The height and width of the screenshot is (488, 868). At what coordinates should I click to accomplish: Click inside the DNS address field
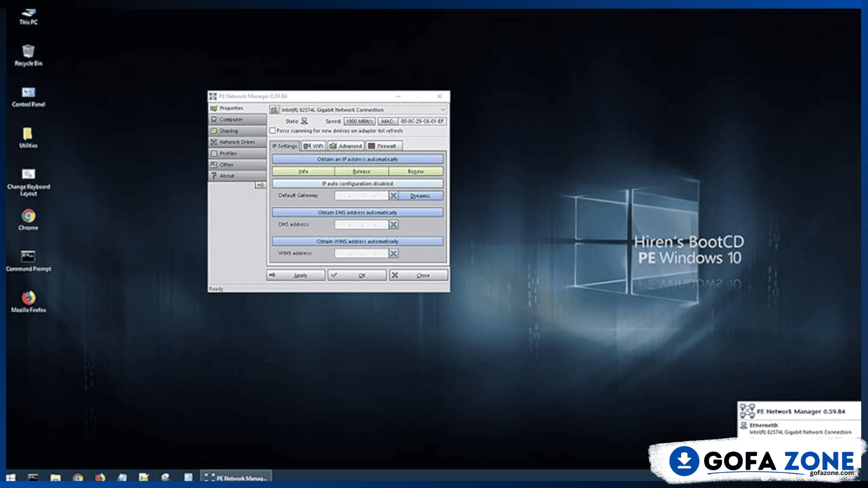pos(361,225)
